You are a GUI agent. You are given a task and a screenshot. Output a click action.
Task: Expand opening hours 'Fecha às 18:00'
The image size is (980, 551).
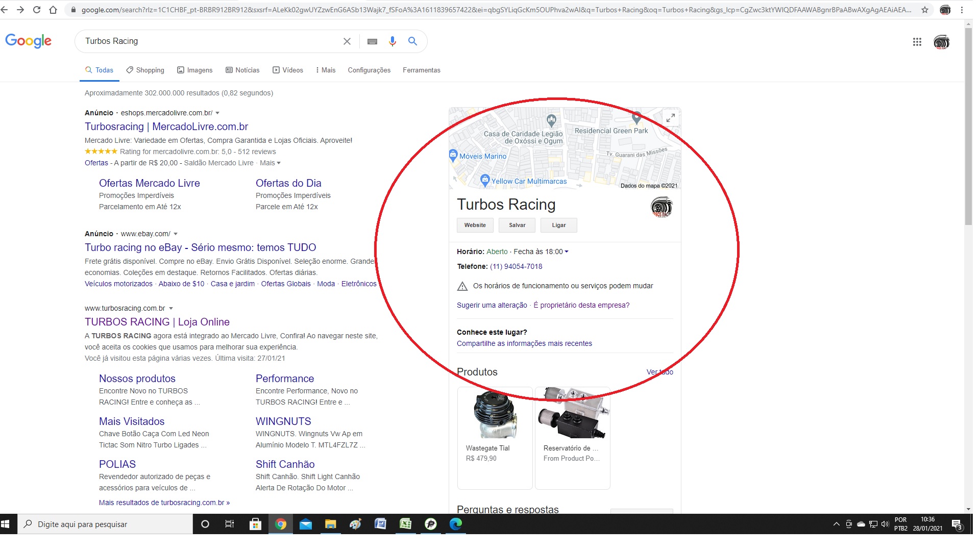(x=541, y=252)
